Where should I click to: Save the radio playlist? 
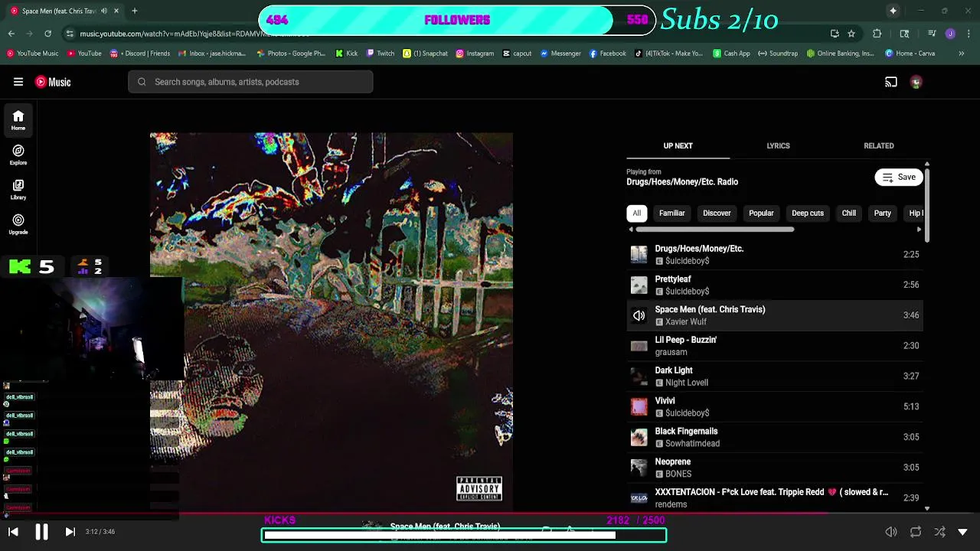tap(899, 177)
